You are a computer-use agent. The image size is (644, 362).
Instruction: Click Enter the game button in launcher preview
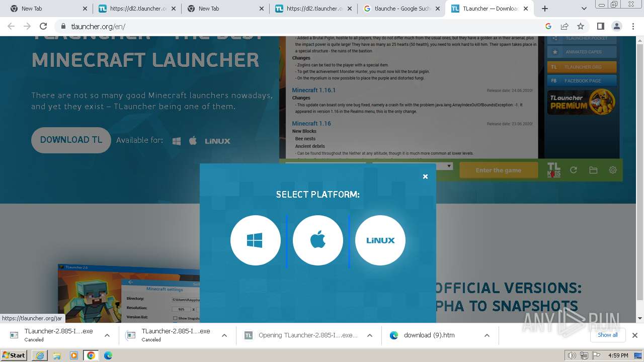(x=499, y=170)
